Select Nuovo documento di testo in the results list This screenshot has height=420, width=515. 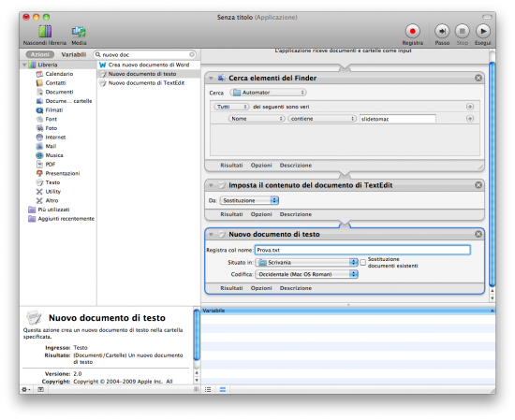[149, 74]
